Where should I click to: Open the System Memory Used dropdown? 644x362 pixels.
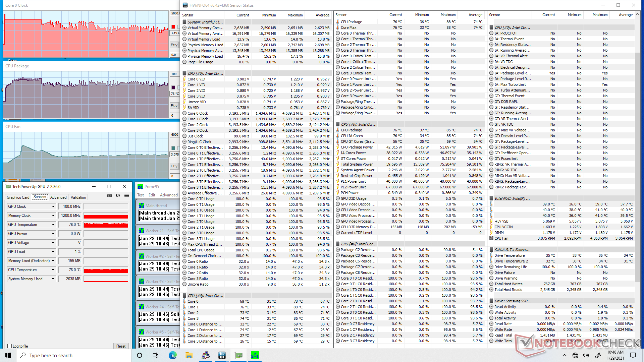[x=53, y=279]
